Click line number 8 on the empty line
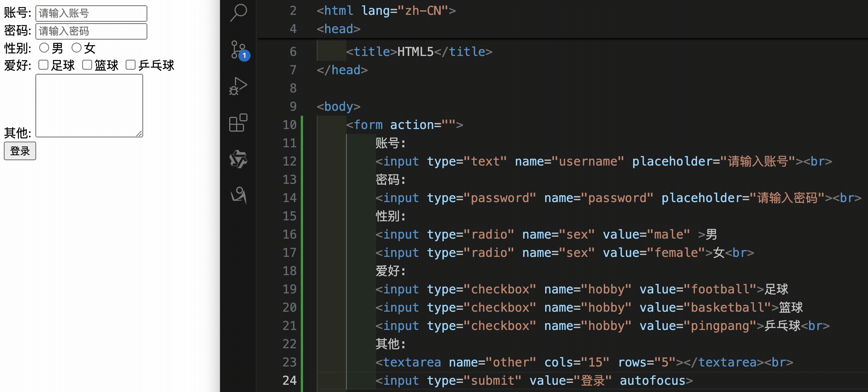The height and width of the screenshot is (392, 868). pos(293,88)
